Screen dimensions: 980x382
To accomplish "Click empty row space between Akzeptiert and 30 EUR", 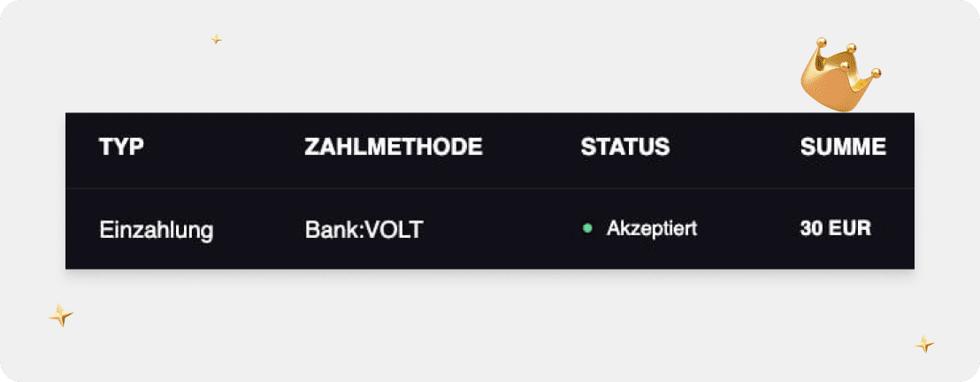I will point(748,230).
